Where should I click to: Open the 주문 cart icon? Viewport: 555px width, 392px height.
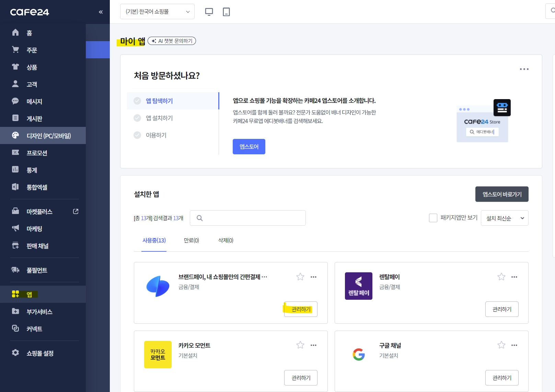pos(15,50)
